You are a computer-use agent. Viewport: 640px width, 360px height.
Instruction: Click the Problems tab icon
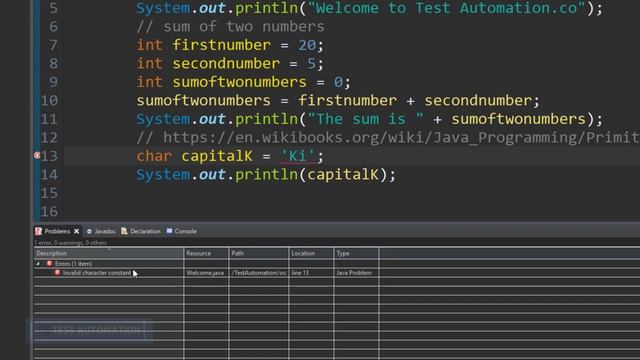click(38, 231)
